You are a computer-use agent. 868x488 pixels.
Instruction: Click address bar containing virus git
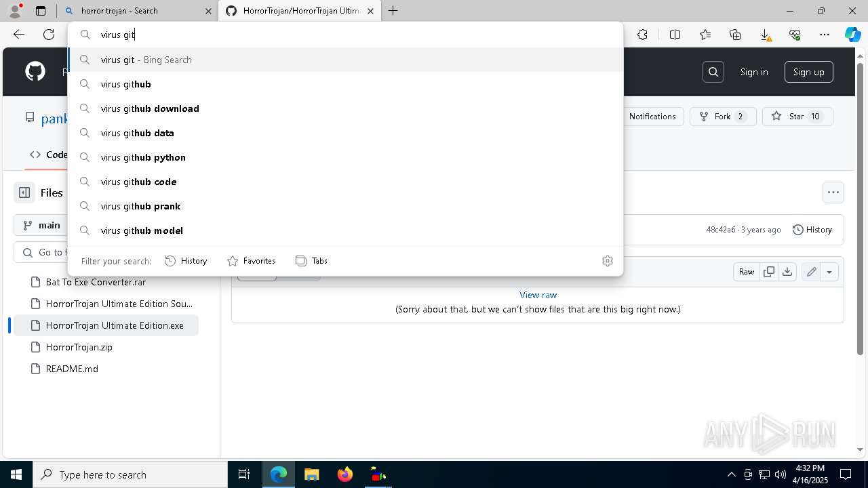tap(346, 35)
